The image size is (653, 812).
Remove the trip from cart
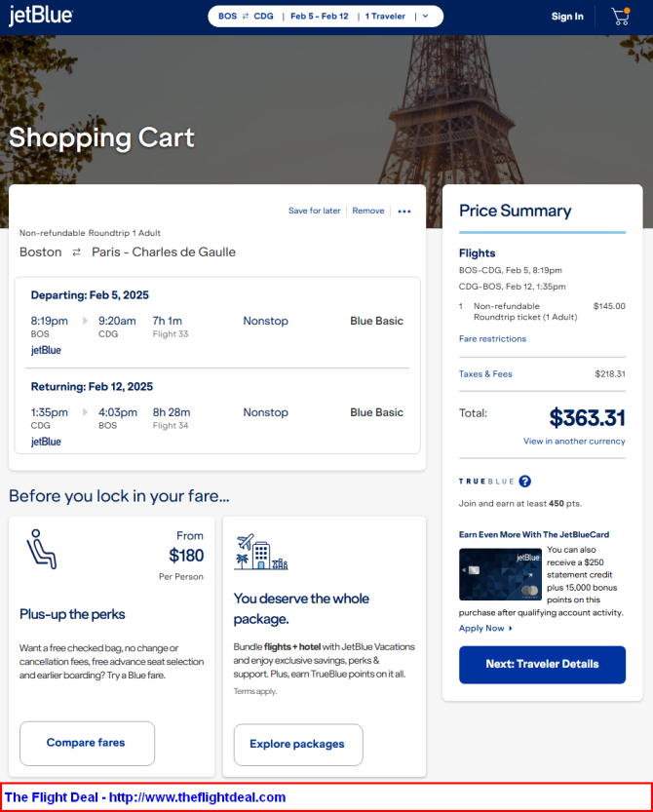pyautogui.click(x=368, y=211)
